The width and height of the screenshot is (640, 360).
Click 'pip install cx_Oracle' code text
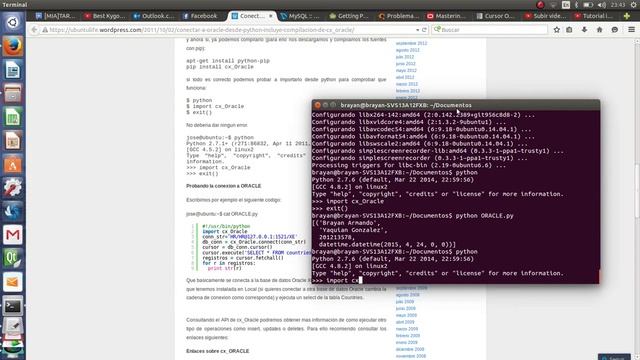220,67
